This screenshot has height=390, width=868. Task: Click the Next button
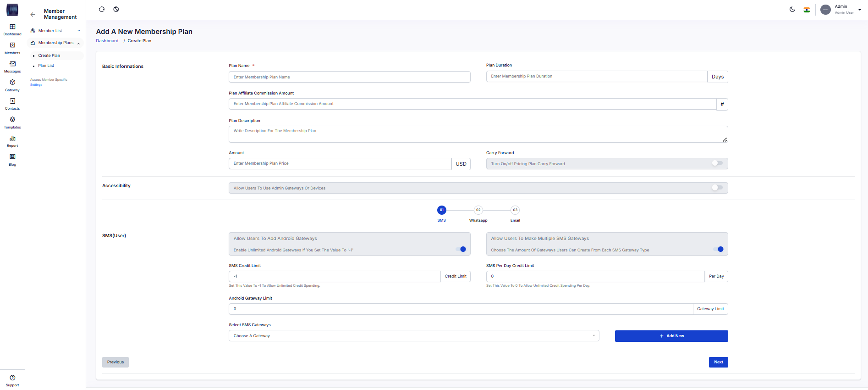(718, 362)
